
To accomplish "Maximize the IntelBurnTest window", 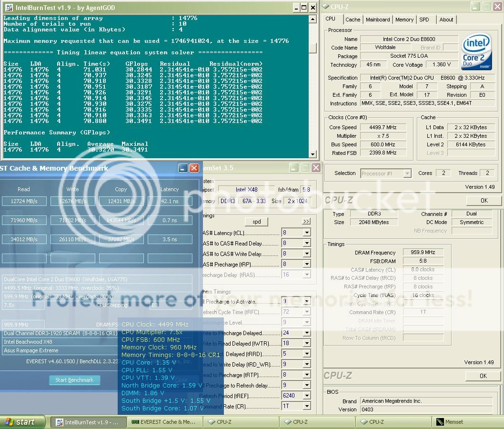I will pos(304,8).
